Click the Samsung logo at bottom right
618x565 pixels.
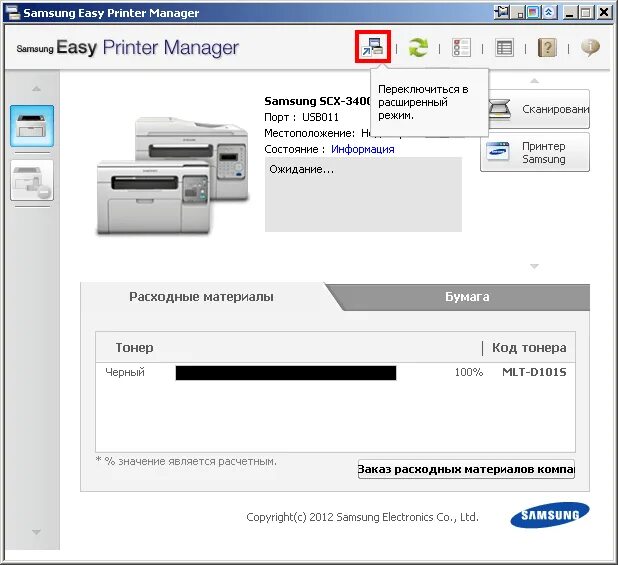click(x=550, y=515)
